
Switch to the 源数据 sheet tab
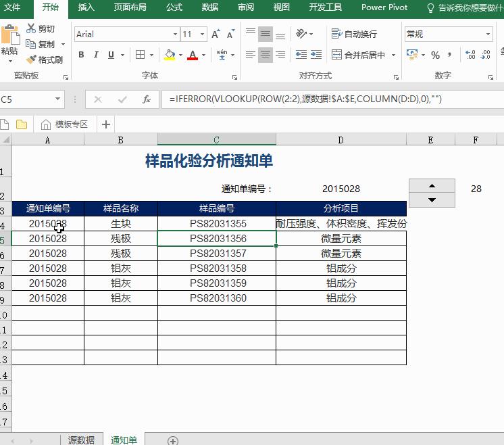[81, 440]
